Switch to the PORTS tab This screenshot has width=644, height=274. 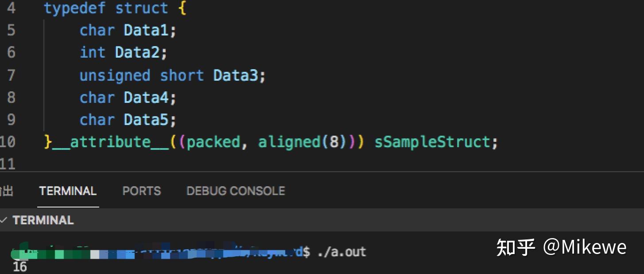141,191
